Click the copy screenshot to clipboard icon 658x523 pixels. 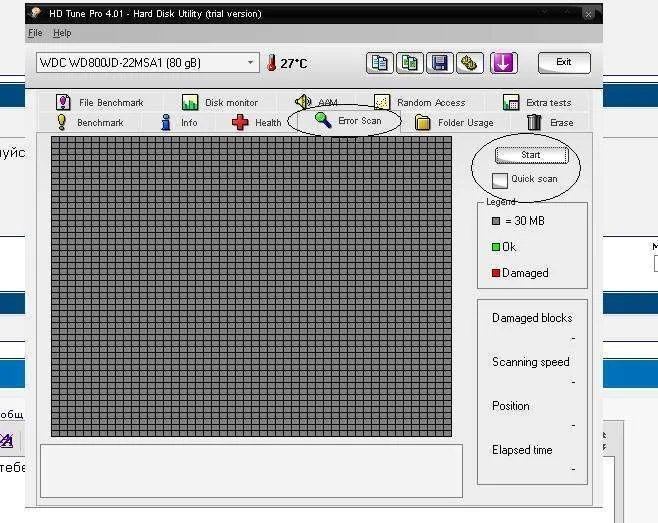pyautogui.click(x=410, y=63)
